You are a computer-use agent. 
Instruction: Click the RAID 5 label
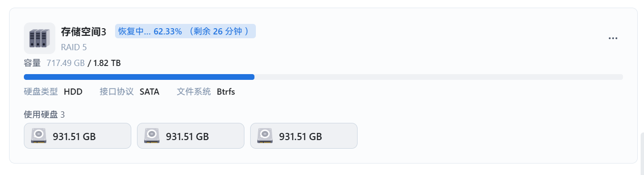(x=74, y=47)
